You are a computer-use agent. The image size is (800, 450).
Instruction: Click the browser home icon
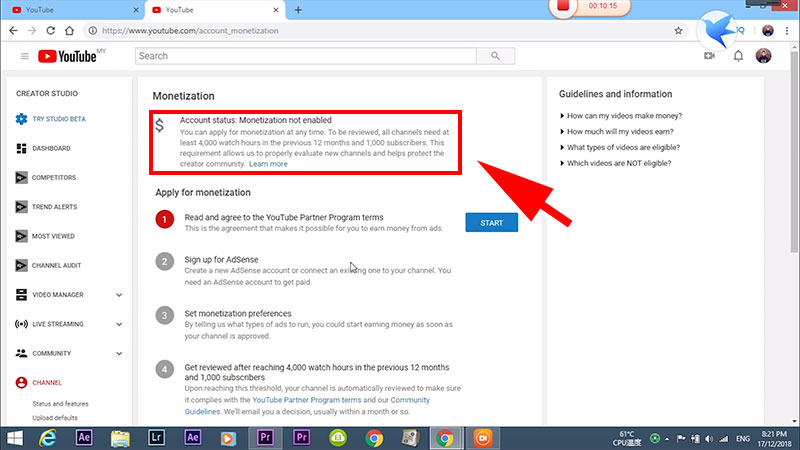[69, 31]
